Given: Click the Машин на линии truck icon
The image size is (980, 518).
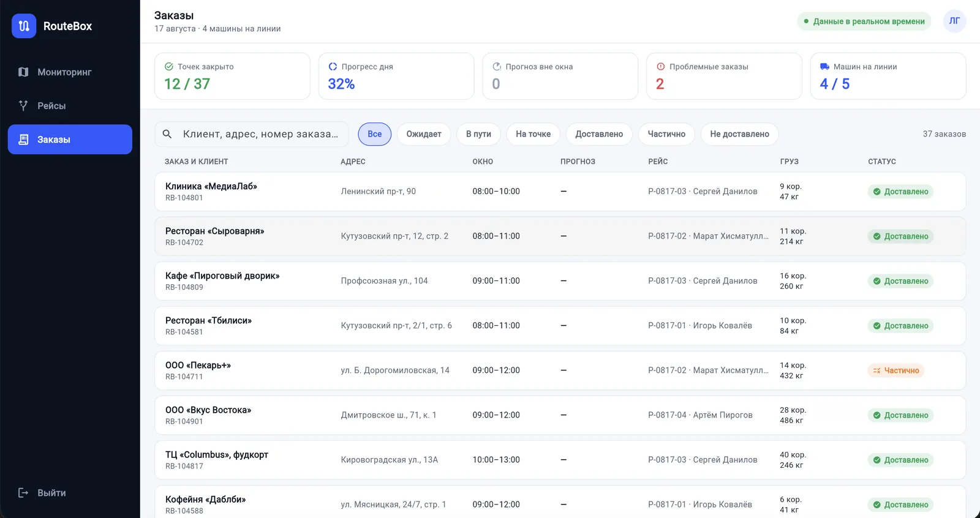Looking at the screenshot, I should click(824, 67).
